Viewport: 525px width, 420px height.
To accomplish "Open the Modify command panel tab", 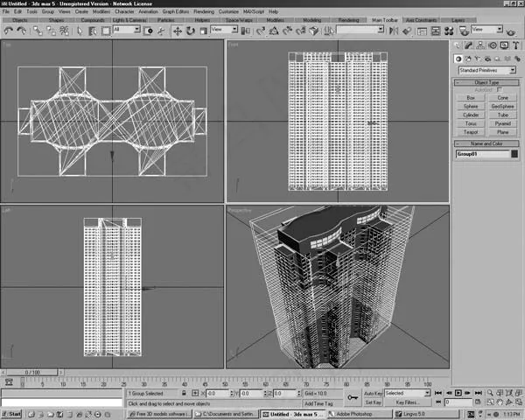I will coord(469,45).
